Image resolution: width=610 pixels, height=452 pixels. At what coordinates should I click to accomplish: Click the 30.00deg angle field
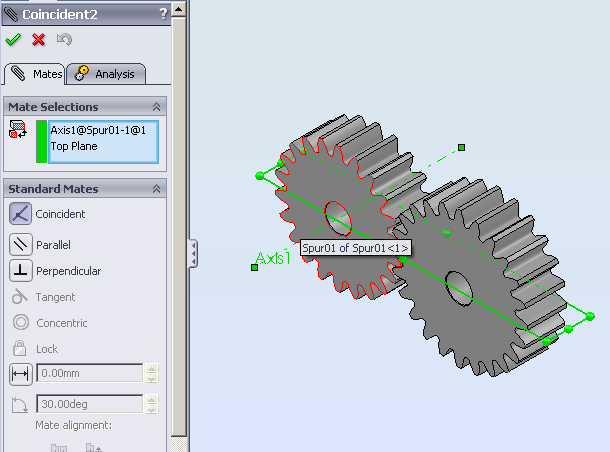tap(90, 405)
